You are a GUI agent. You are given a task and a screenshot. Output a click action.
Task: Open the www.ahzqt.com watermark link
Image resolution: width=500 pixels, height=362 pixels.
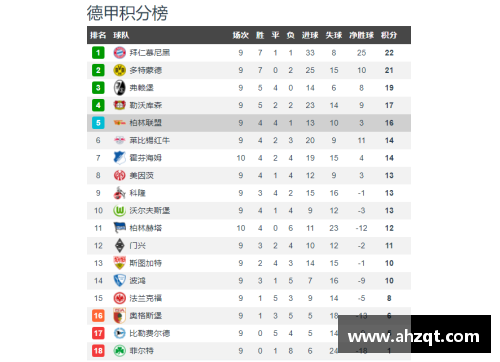point(414,336)
